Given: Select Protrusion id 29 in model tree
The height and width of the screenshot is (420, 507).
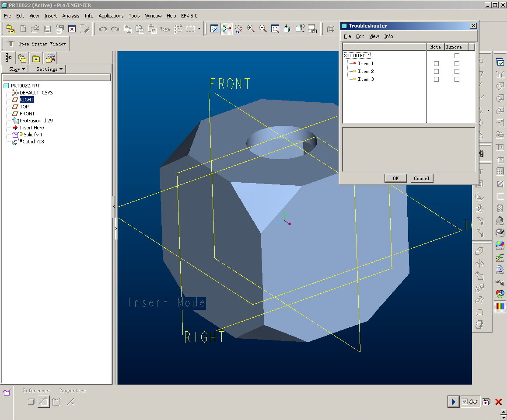Looking at the screenshot, I should (x=36, y=121).
